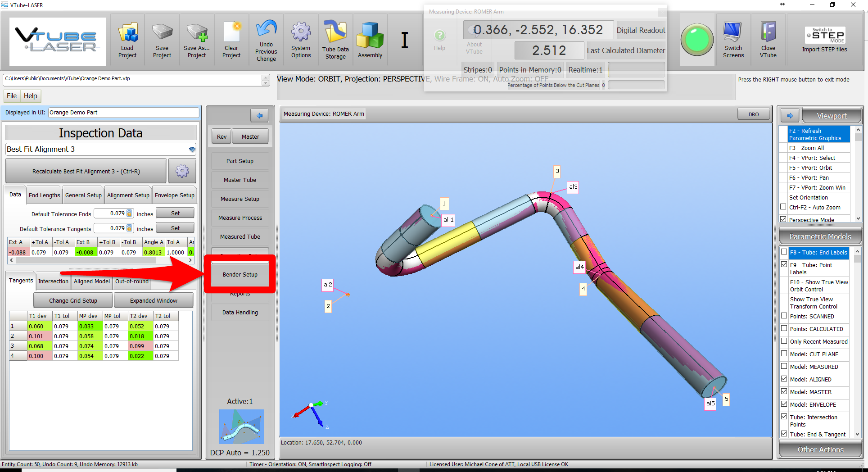Open Measure Process button
The height and width of the screenshot is (472, 868).
pos(240,218)
